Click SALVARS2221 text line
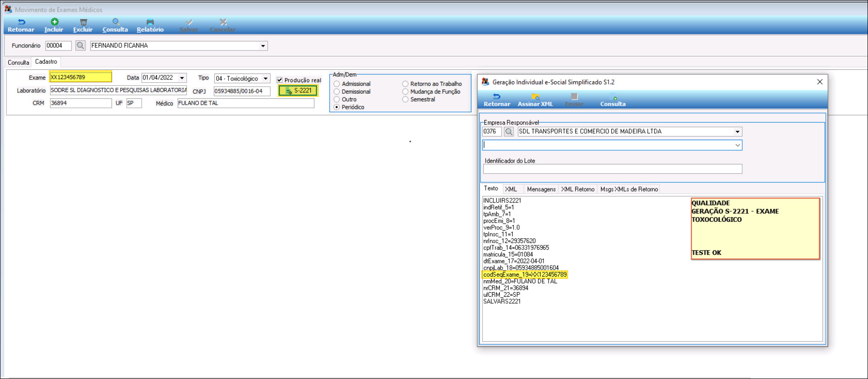Viewport: 868px width, 379px height. click(502, 301)
